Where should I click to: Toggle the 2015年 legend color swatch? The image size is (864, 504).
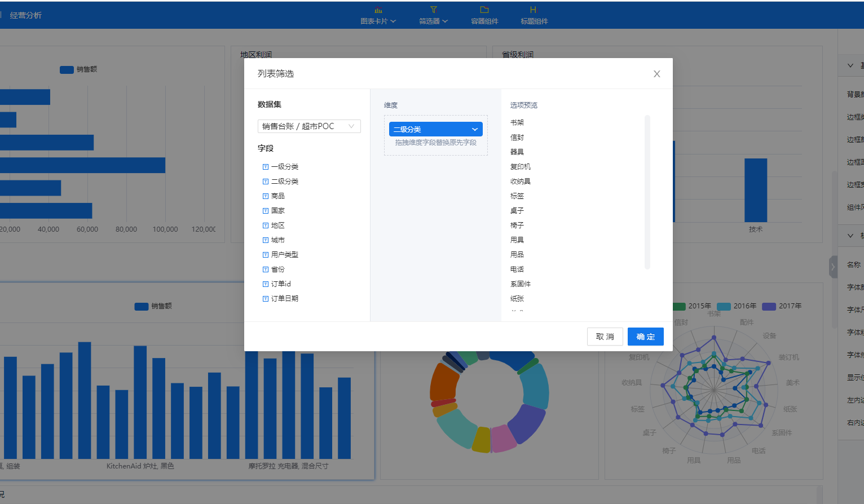pos(678,306)
